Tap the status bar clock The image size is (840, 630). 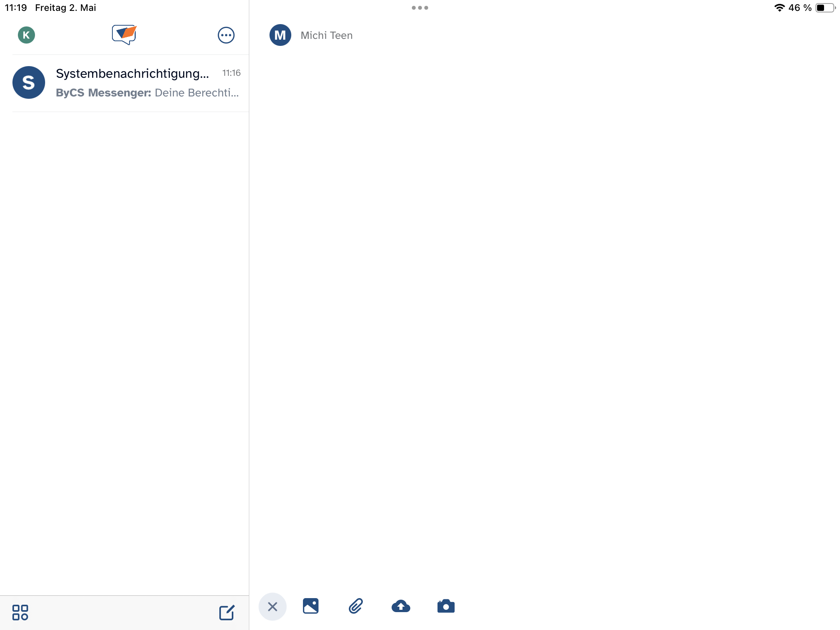pyautogui.click(x=16, y=8)
